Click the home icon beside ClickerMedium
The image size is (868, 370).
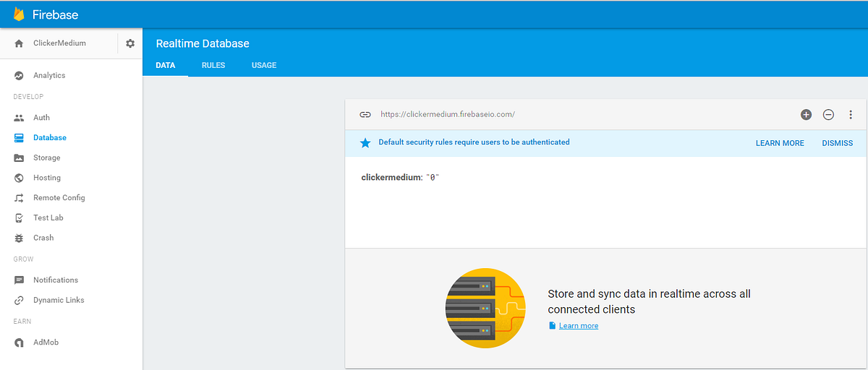tap(20, 43)
